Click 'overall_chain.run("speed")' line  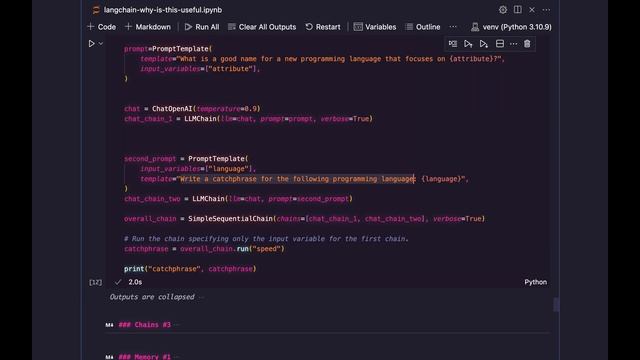pyautogui.click(x=204, y=249)
